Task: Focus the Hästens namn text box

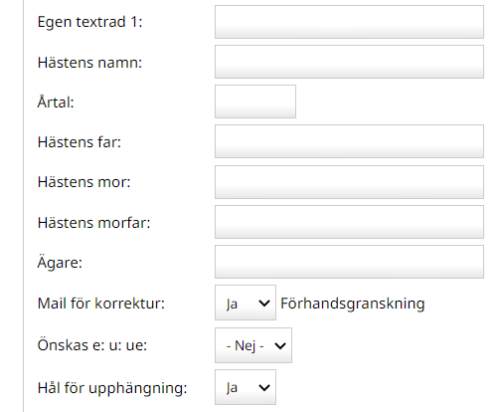Action: point(349,62)
